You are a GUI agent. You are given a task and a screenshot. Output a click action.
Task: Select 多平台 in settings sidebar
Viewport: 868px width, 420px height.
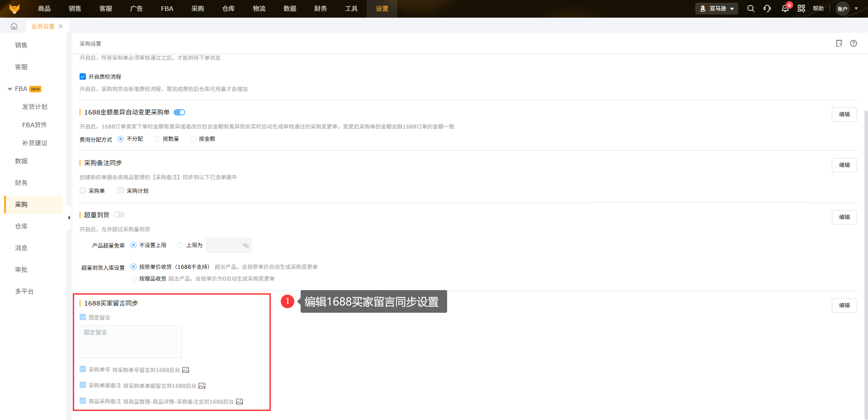(x=24, y=291)
